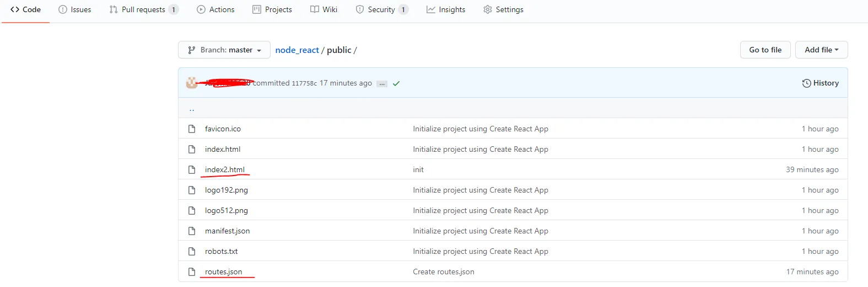
Task: Open the Add file dropdown
Action: (821, 50)
